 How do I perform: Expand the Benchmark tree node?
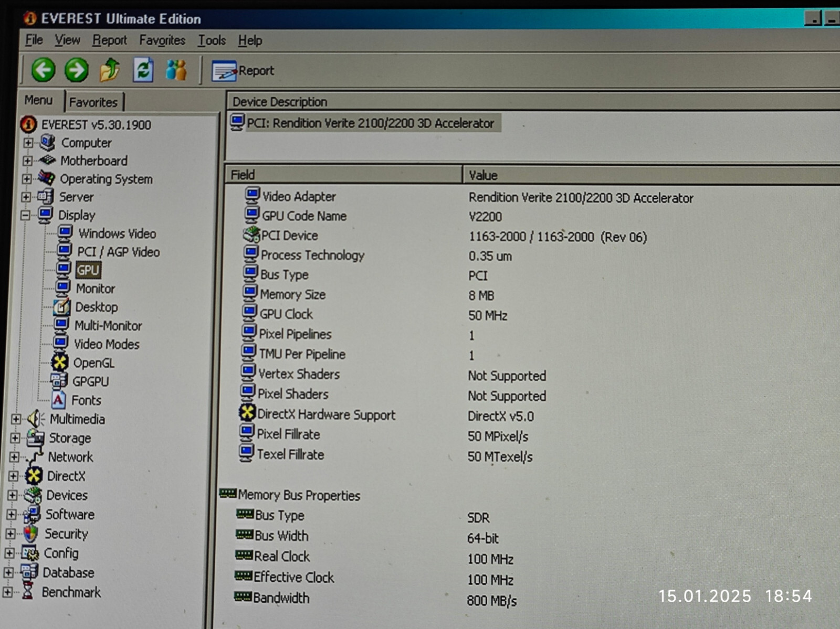tap(7, 592)
